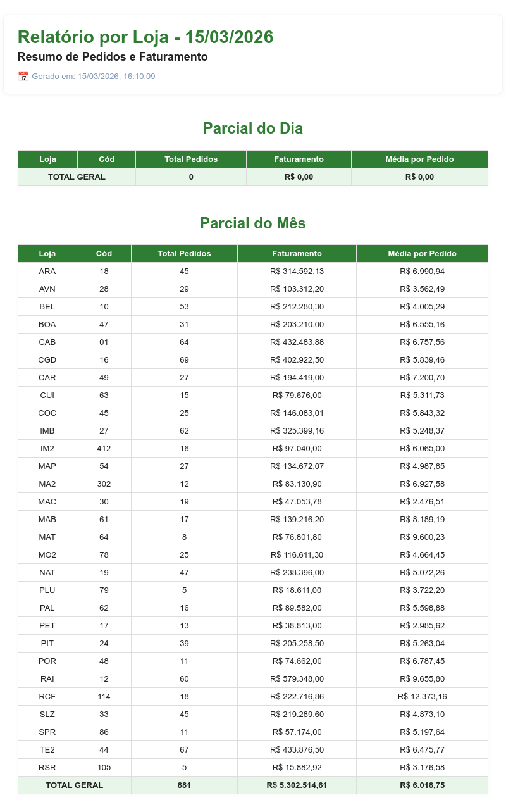506x812 pixels.
Task: Click 'Média por Pedido' header in daily table
Action: pos(419,159)
